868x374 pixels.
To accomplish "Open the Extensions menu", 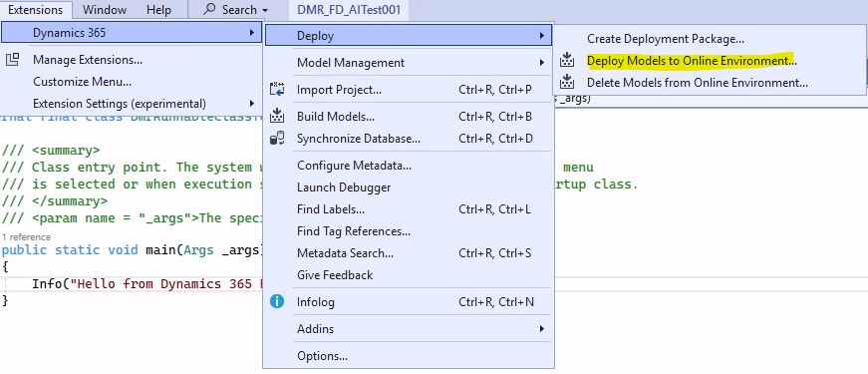I will [36, 9].
